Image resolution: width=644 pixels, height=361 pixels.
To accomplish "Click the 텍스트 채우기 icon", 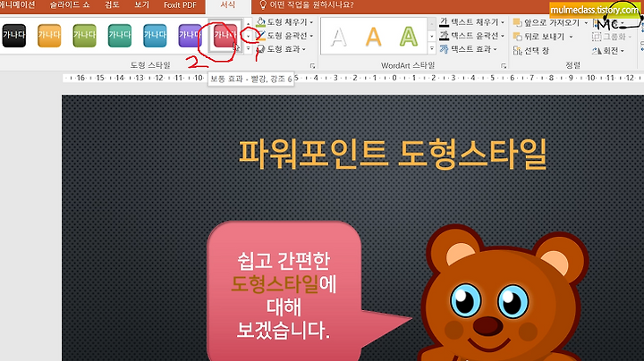I will tap(444, 21).
